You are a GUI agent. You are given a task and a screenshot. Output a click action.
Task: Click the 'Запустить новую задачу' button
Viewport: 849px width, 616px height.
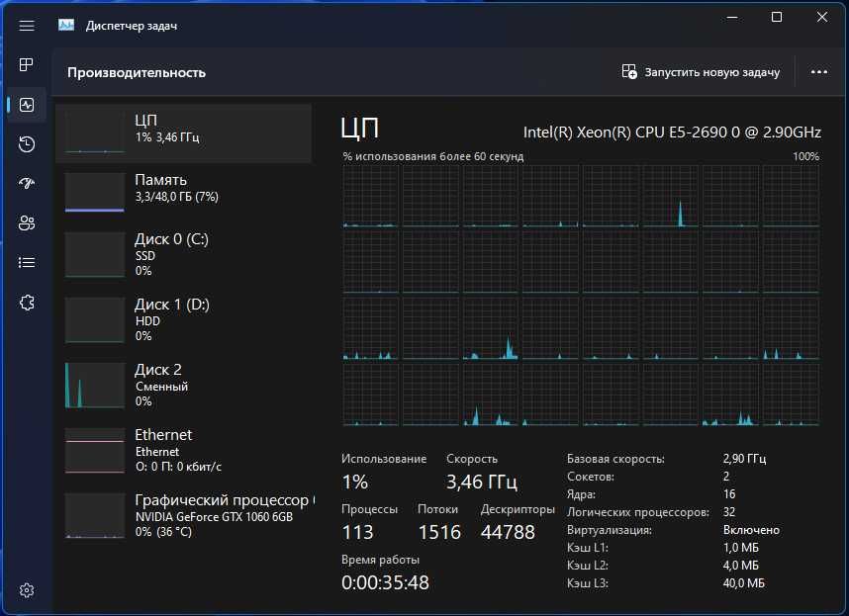[701, 72]
